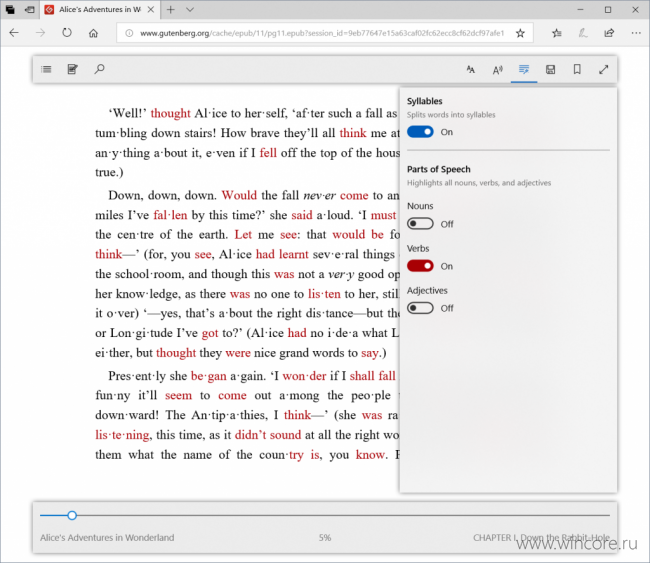Click the search magnifier in the book toolbar
This screenshot has width=650, height=563.
99,69
